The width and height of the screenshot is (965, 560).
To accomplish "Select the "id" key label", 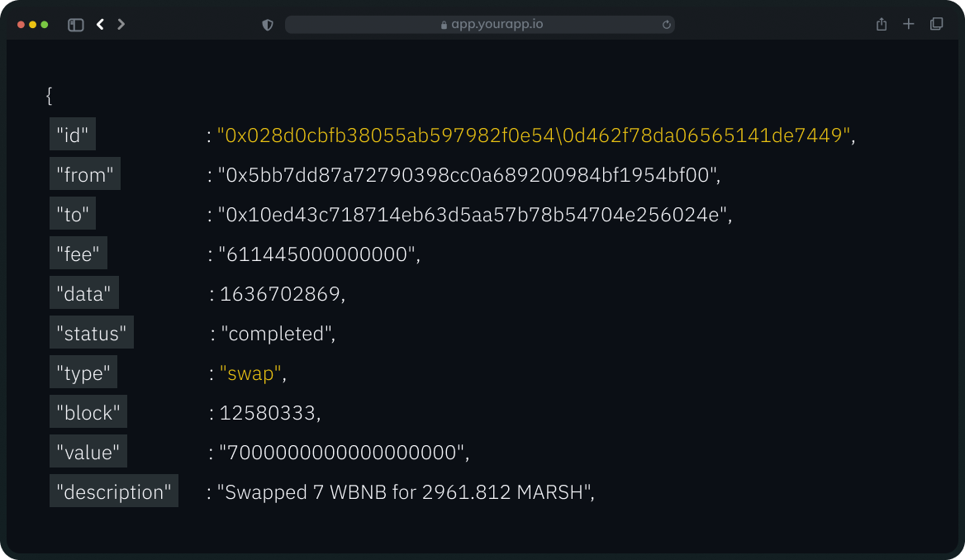I will 72,135.
